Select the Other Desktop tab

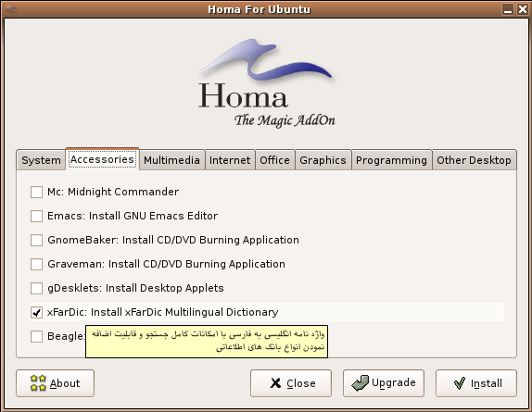click(474, 160)
